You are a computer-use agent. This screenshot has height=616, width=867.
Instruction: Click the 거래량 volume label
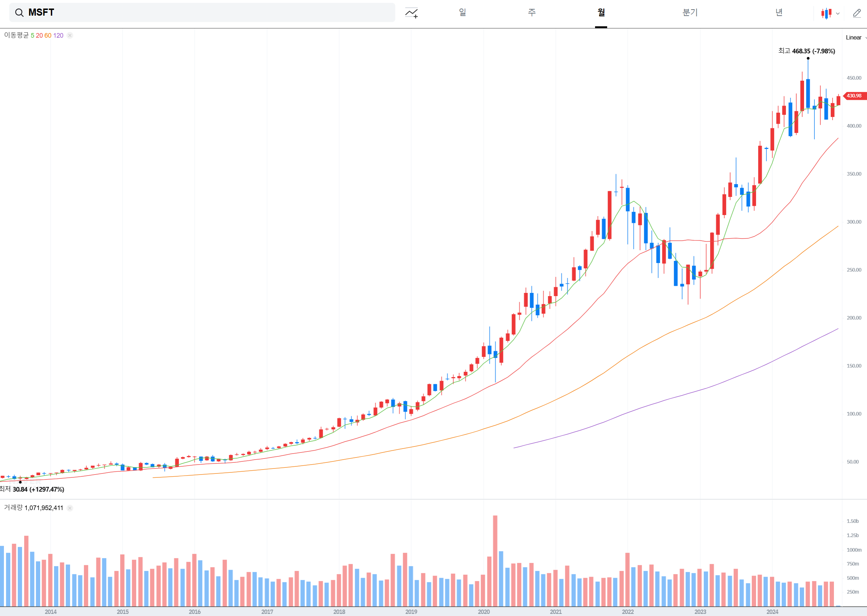[x=13, y=508]
